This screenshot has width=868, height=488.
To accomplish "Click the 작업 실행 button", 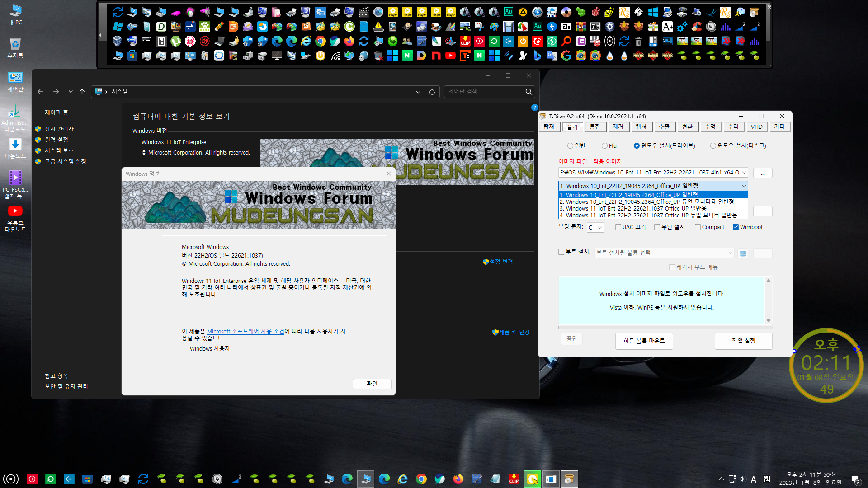I will [743, 341].
